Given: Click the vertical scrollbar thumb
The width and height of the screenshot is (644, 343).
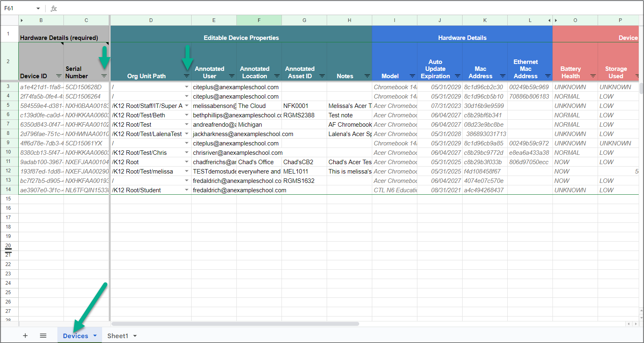Looking at the screenshot, I should click(x=641, y=88).
